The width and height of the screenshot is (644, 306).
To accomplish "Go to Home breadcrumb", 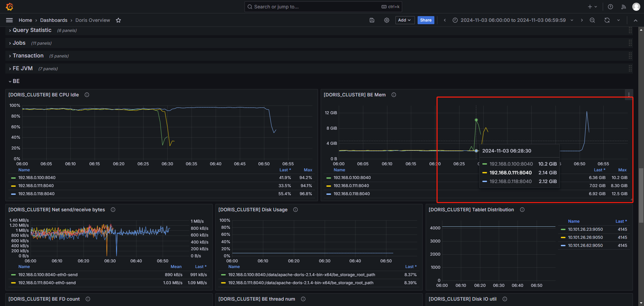I will point(25,20).
